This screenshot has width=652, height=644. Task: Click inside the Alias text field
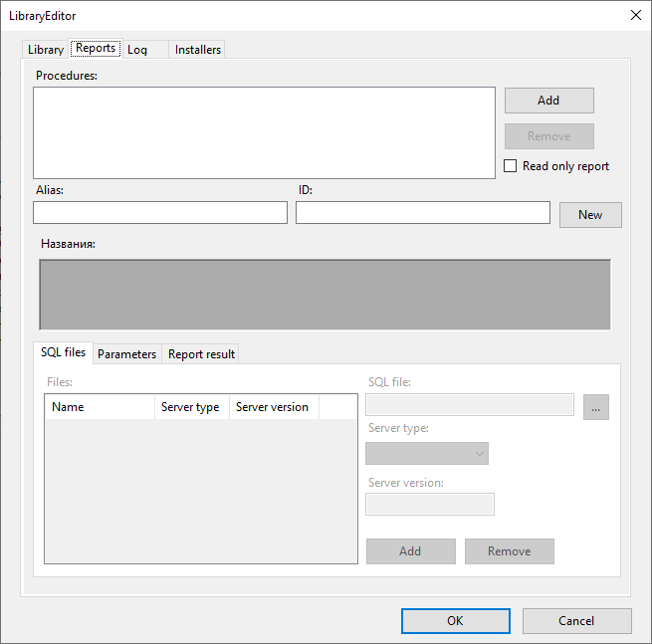(x=160, y=213)
